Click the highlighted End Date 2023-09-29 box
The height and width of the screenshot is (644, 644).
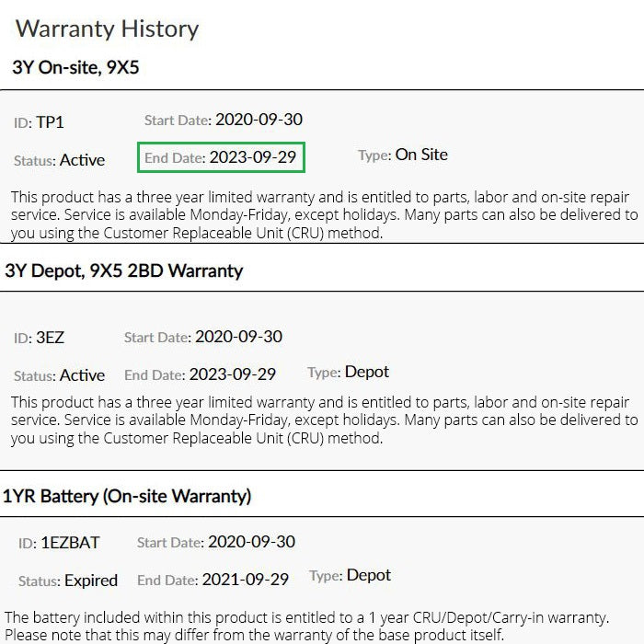click(221, 157)
